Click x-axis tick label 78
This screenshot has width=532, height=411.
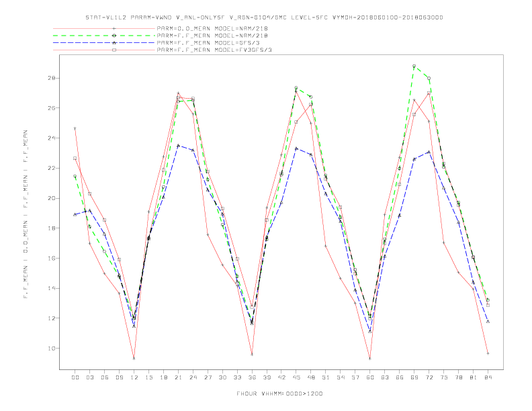tap(458, 377)
